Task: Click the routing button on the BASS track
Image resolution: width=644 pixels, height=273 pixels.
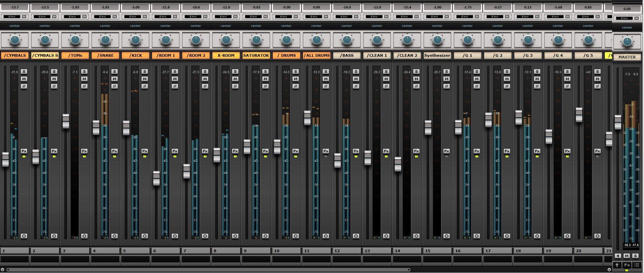Action: tap(356, 236)
